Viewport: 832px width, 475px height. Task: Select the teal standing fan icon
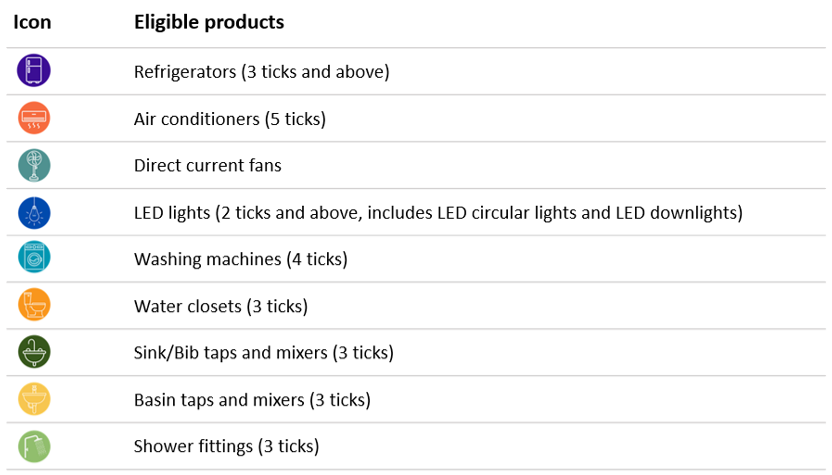pyautogui.click(x=34, y=165)
